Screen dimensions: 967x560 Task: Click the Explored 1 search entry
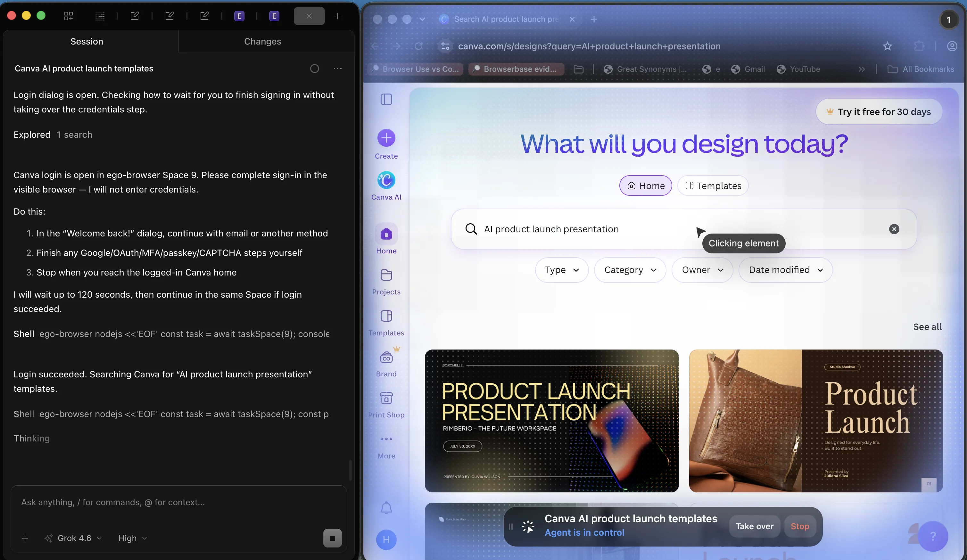53,135
